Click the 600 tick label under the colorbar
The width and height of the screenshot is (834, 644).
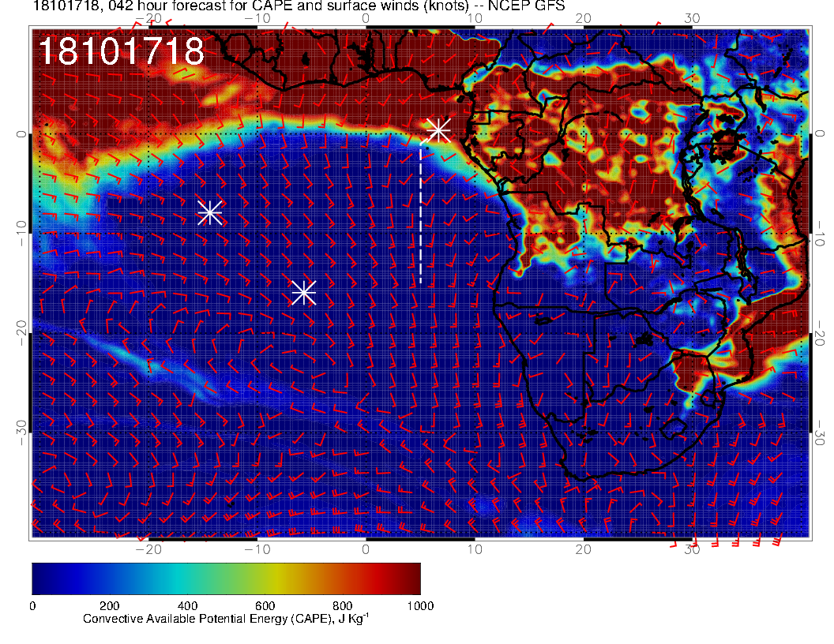pos(265,606)
